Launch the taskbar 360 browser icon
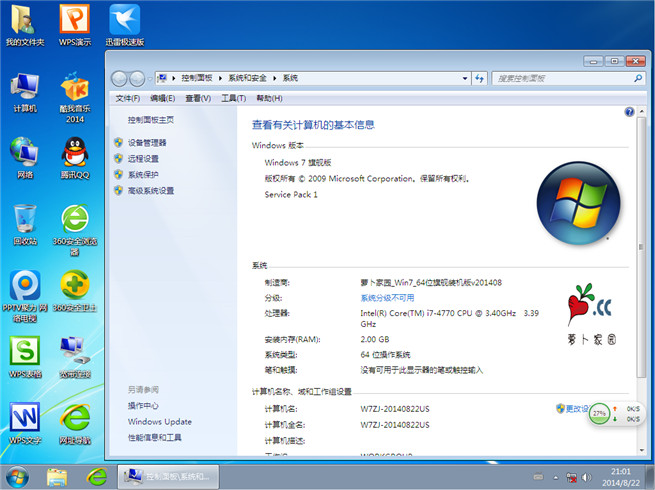Image resolution: width=655 pixels, height=490 pixels. point(96,477)
